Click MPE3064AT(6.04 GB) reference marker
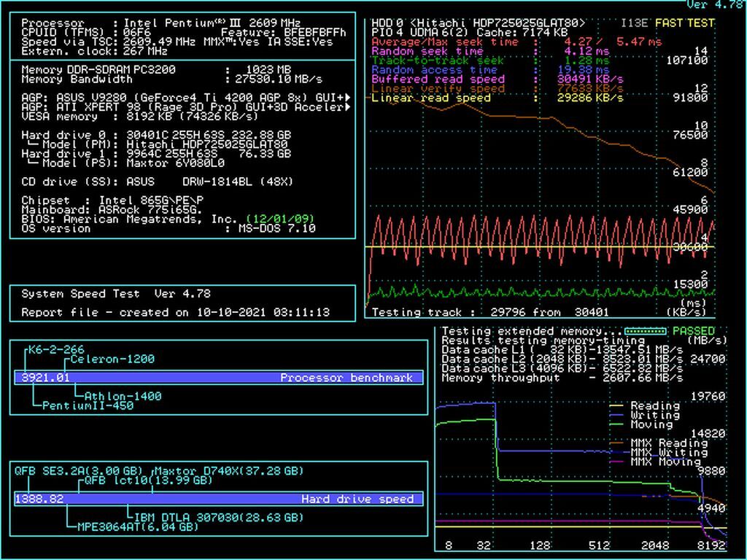This screenshot has height=560, width=747. [x=138, y=527]
